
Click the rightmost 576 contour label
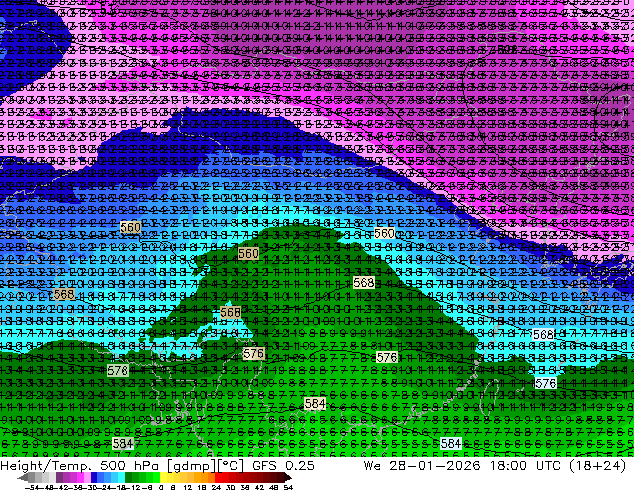pos(545,383)
